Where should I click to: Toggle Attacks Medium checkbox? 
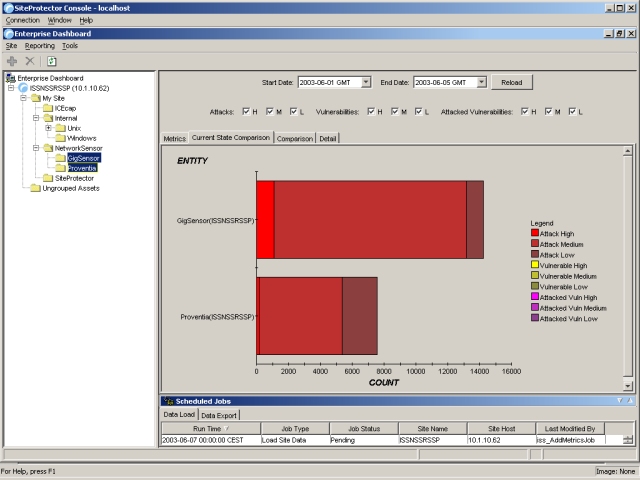click(x=270, y=111)
